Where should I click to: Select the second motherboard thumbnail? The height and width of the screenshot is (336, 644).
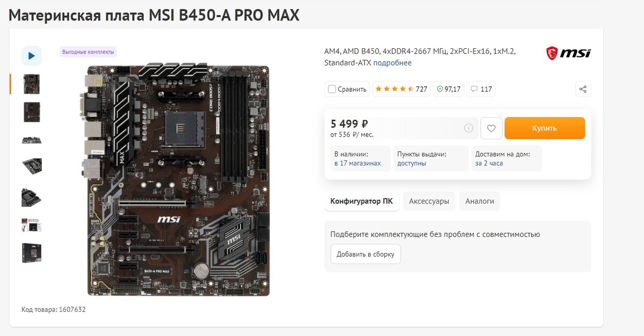(32, 112)
